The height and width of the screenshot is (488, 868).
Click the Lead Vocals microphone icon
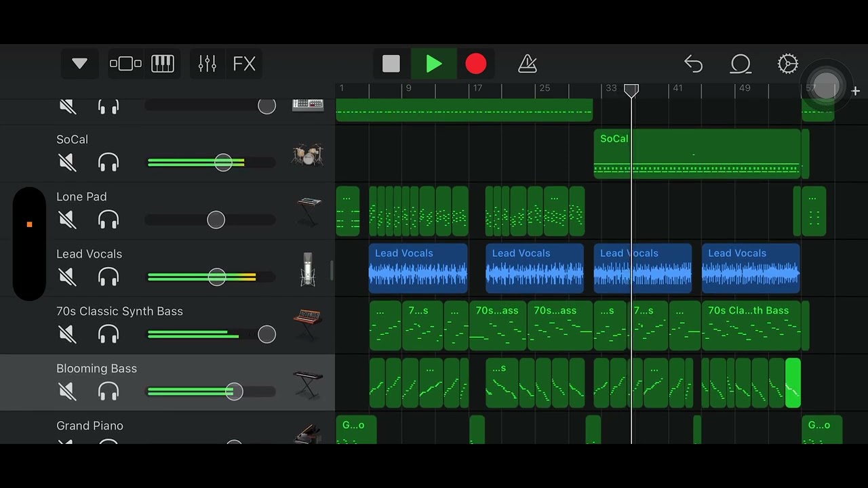click(308, 269)
